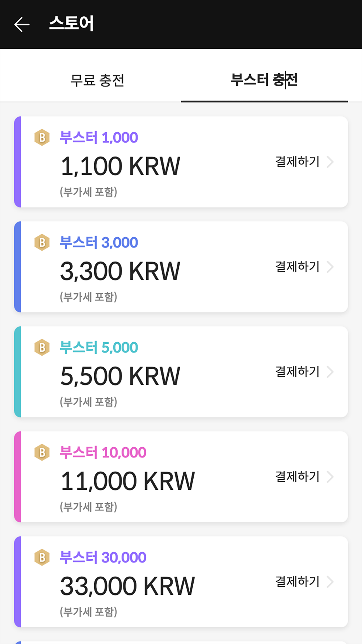Open chevron arrow beside 5,500 KRW 결제하기
Image resolution: width=362 pixels, height=644 pixels.
click(330, 372)
